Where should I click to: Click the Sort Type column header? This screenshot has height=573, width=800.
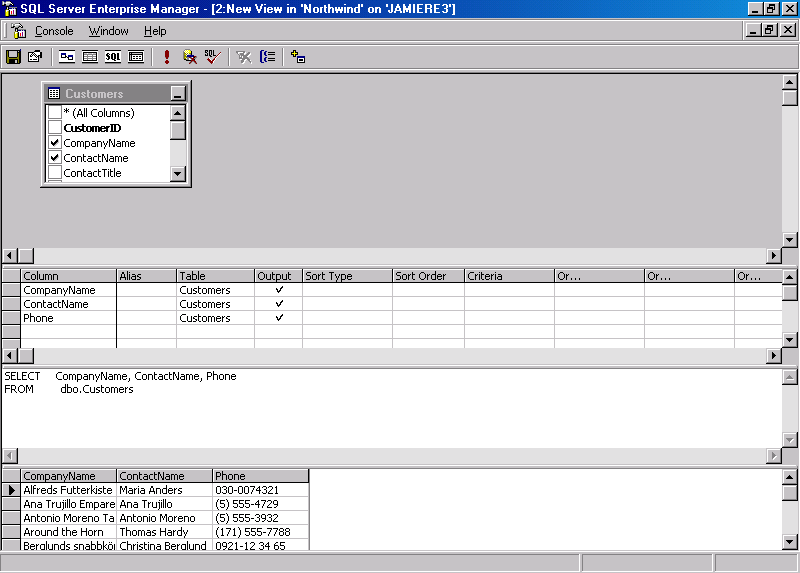[x=347, y=276]
